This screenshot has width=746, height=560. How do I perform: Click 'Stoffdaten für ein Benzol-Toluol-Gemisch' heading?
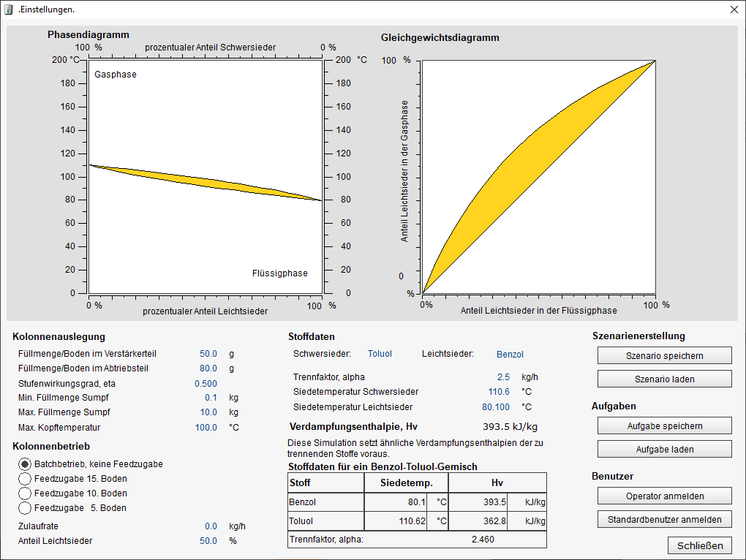point(383,467)
